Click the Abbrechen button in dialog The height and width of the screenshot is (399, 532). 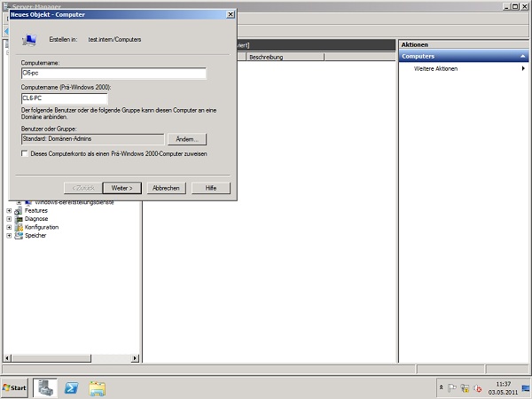(166, 188)
